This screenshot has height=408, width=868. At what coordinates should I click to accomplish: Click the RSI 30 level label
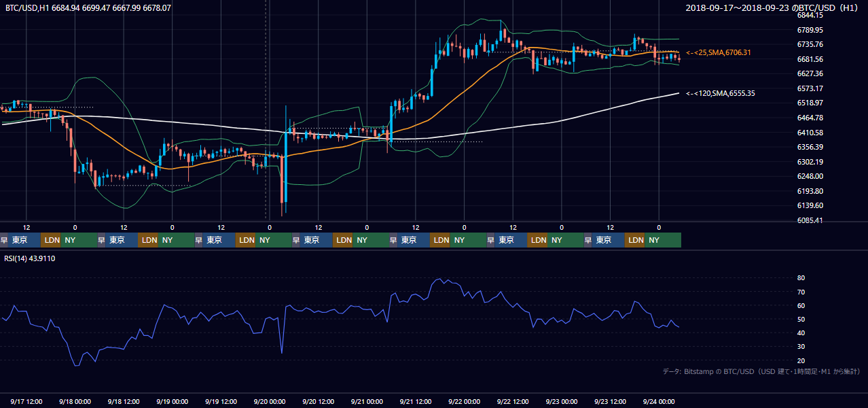point(801,347)
